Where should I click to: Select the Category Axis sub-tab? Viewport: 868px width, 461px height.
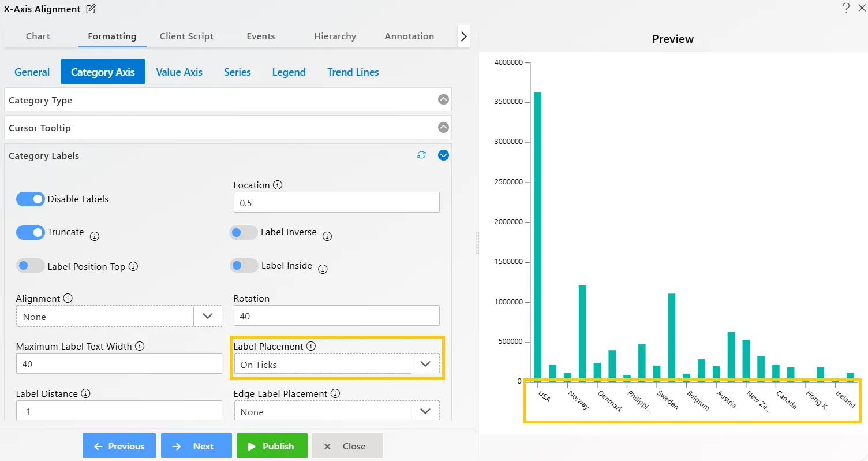tap(103, 72)
